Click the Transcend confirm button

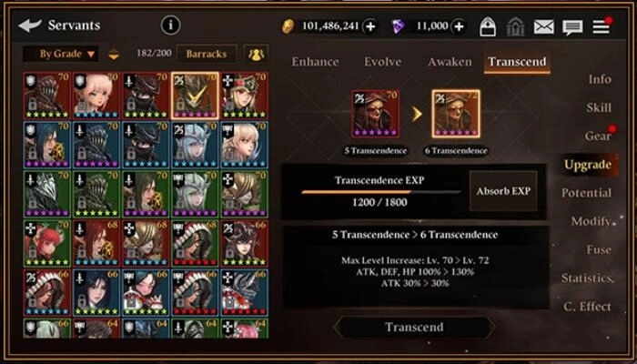(x=414, y=328)
